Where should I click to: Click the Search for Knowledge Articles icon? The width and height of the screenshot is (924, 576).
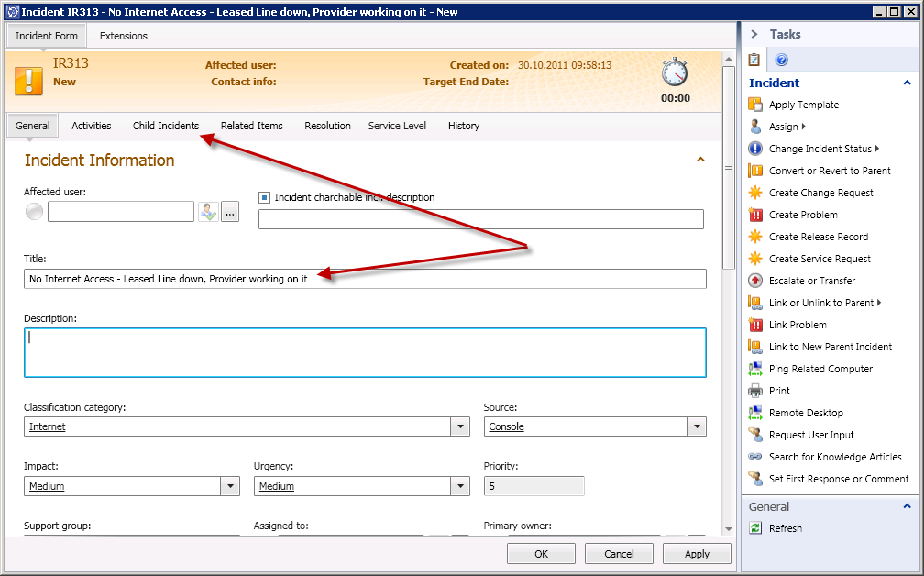[755, 457]
